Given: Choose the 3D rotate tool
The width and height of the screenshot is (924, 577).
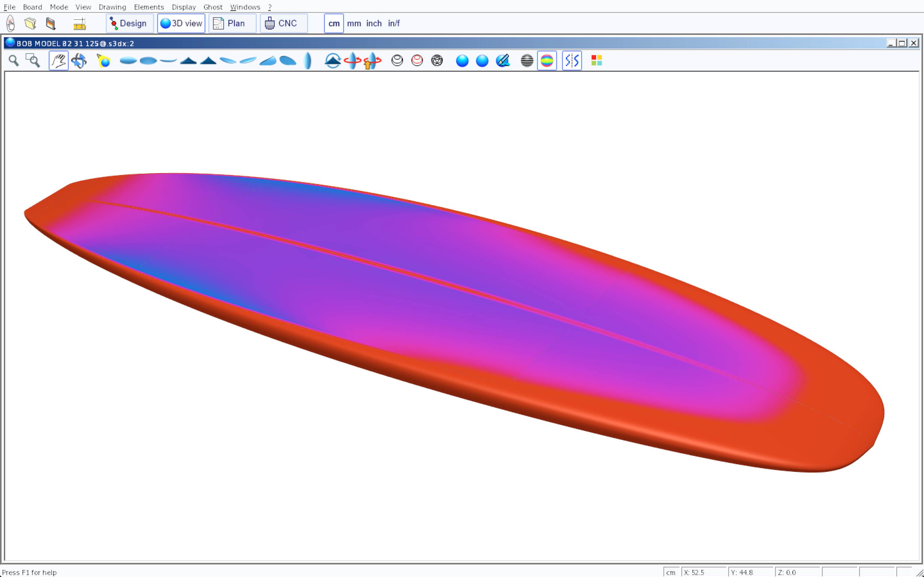Looking at the screenshot, I should 79,61.
